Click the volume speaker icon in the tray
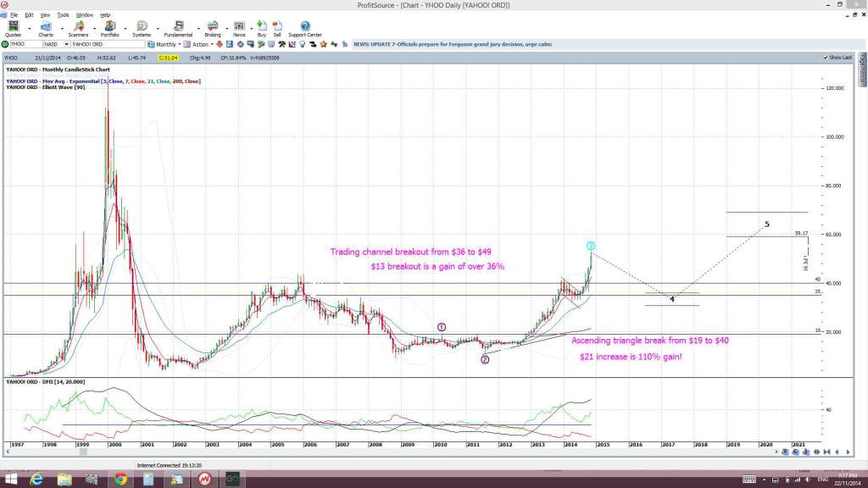The height and width of the screenshot is (488, 868). point(808,480)
